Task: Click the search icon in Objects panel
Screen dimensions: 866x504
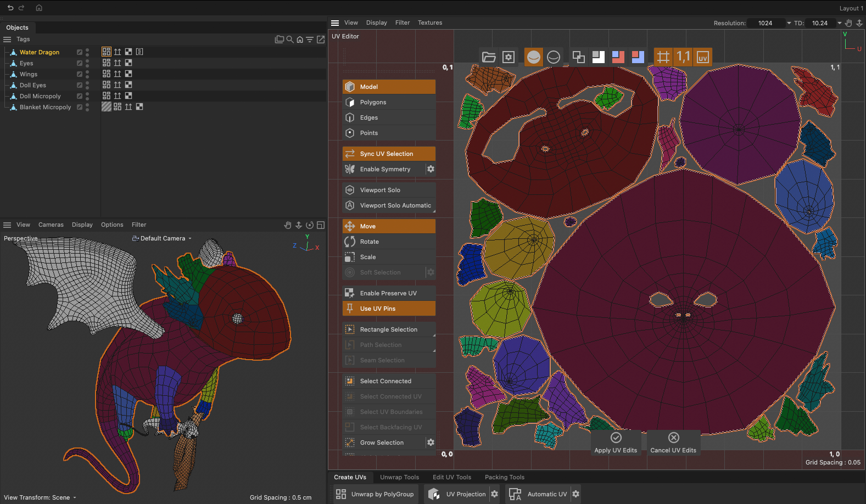Action: (290, 40)
